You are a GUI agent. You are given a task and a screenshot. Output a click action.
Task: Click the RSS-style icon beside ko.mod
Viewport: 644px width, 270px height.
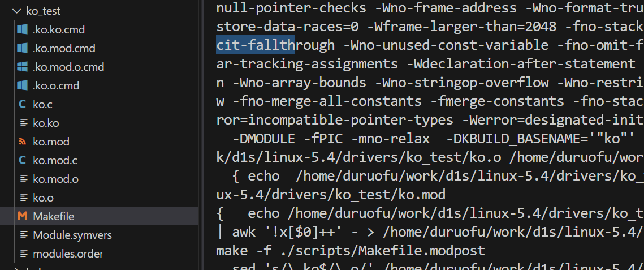pyautogui.click(x=23, y=142)
